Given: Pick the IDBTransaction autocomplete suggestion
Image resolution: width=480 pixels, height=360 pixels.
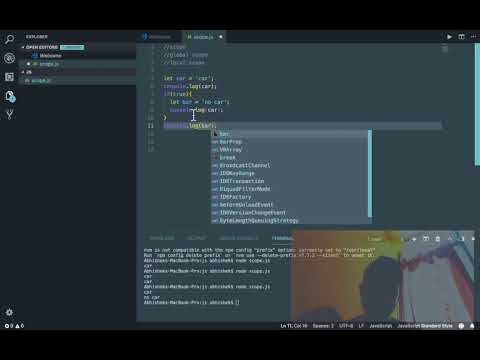Looking at the screenshot, I should 289,181.
